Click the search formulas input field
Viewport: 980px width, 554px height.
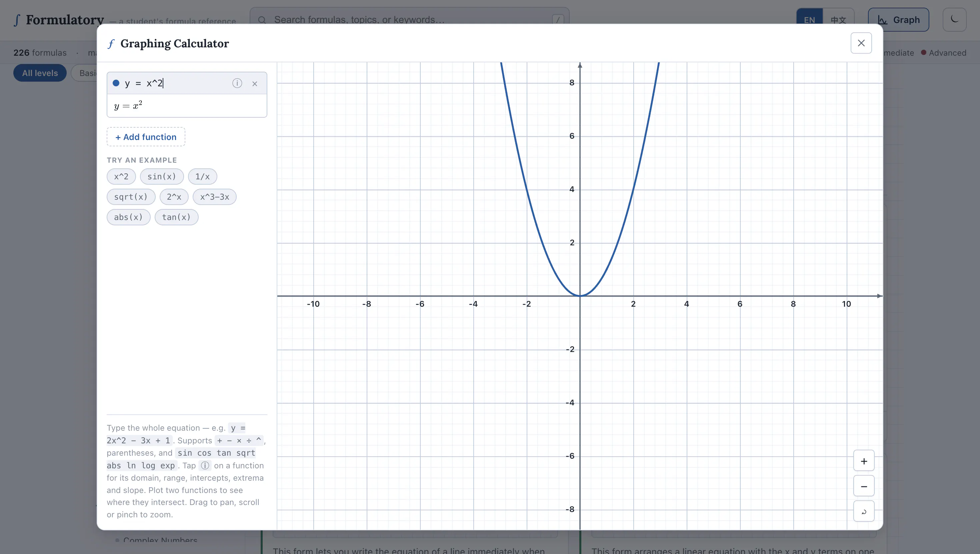click(410, 20)
